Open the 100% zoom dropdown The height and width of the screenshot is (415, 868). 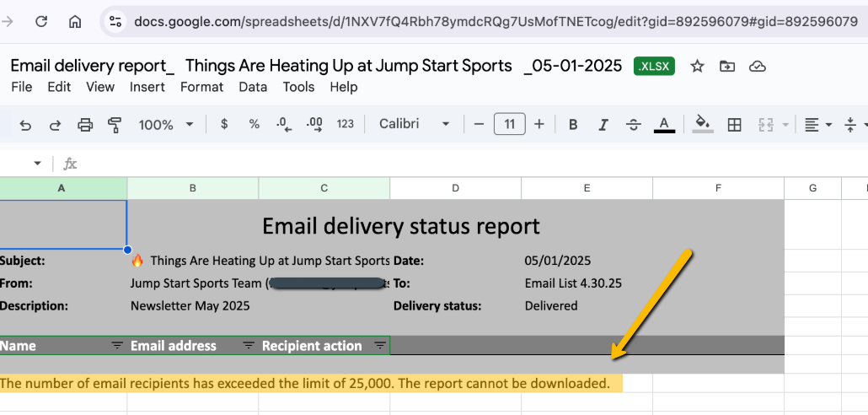[166, 125]
